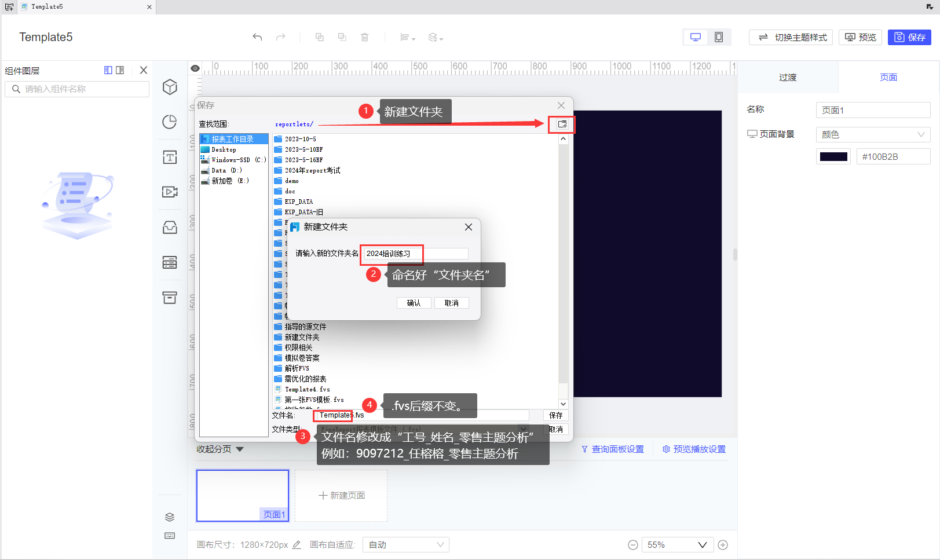
Task: Undo the last action in toolbar
Action: [x=257, y=37]
